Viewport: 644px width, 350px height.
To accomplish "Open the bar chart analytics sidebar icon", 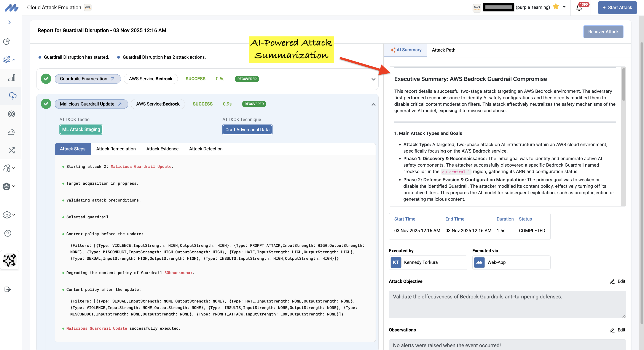I will [11, 78].
